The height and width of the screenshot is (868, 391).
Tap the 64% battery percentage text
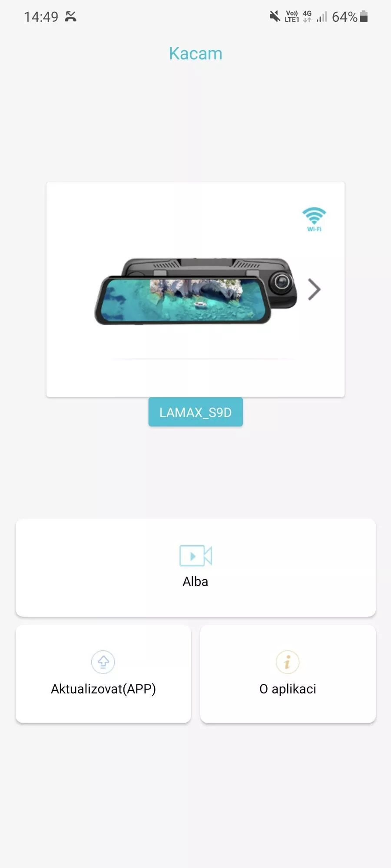(x=345, y=16)
